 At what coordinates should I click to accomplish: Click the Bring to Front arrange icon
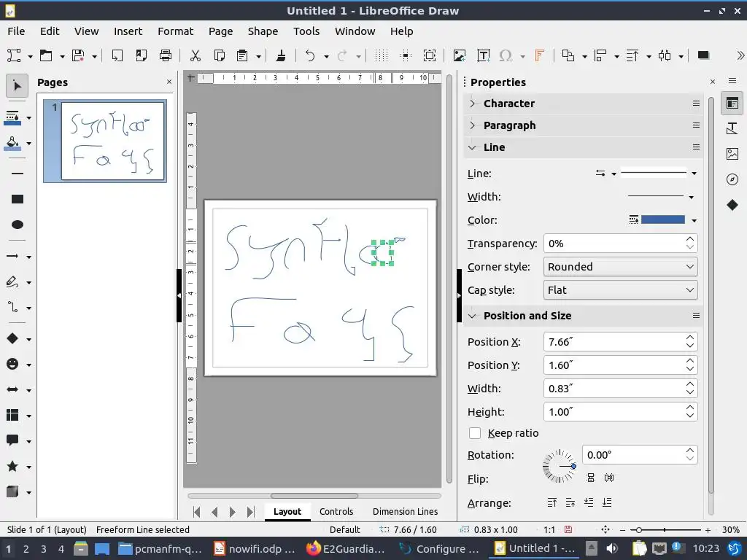[552, 502]
